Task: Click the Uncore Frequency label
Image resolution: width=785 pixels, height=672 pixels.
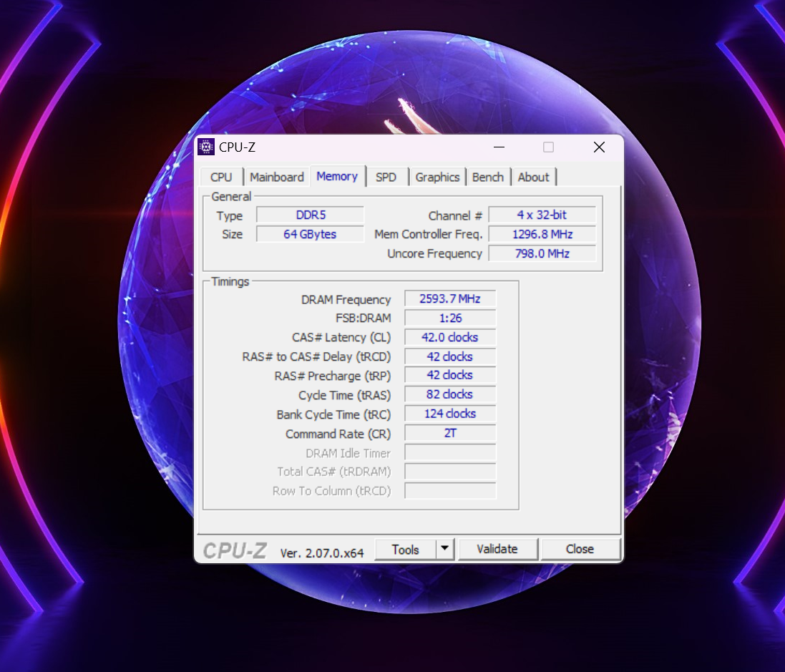Action: tap(434, 254)
